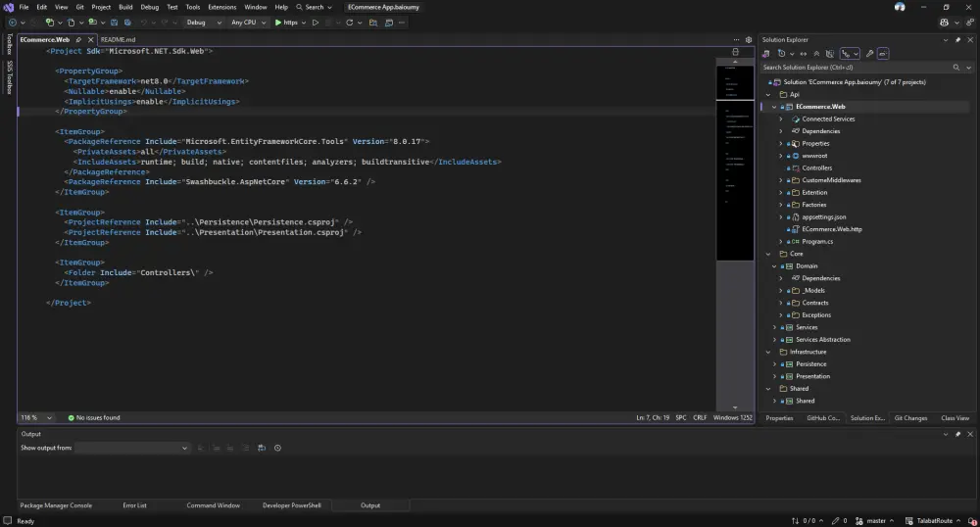Click the restart/refresh browser icon in toolbar
Screen dimensions: 980x527
[x=350, y=23]
